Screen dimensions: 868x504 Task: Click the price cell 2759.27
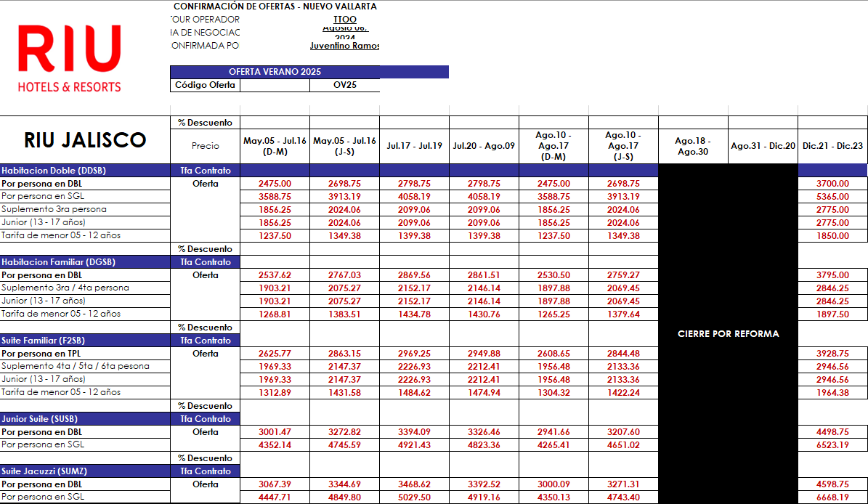click(623, 275)
